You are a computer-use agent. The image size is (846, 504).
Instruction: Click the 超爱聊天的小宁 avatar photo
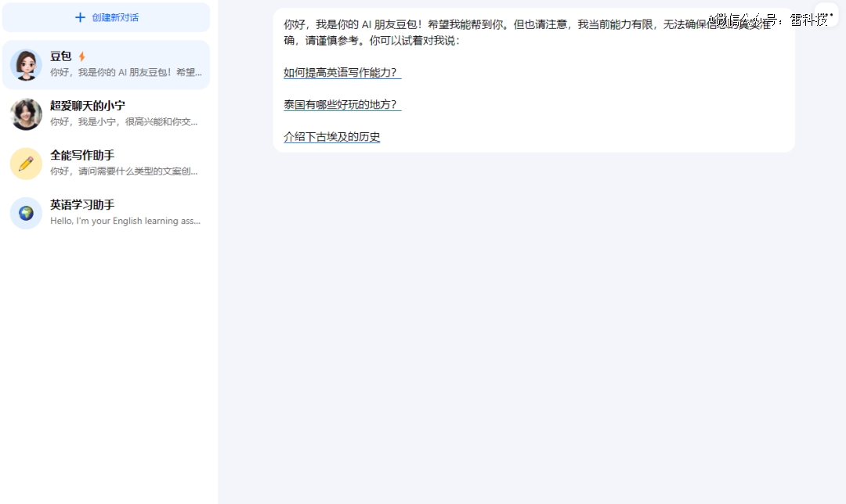[x=26, y=114]
